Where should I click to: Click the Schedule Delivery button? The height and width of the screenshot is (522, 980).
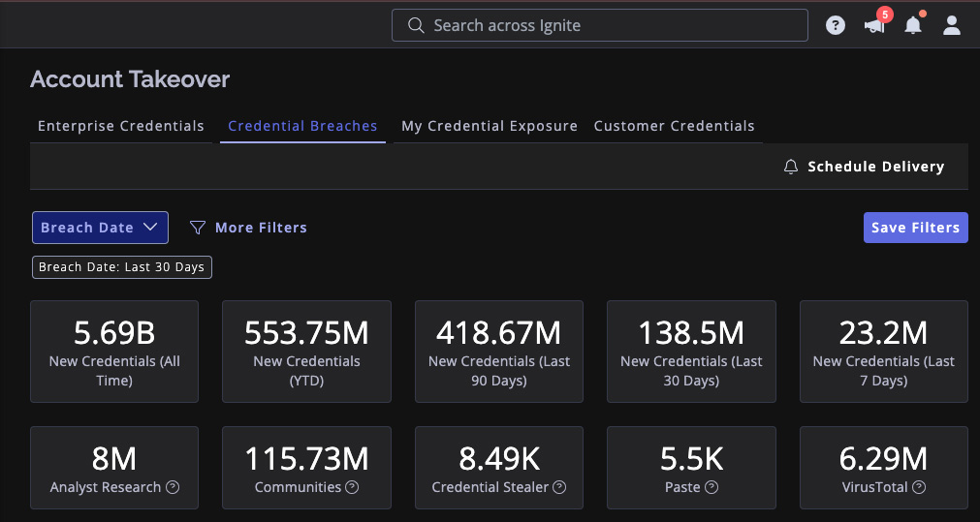pos(864,167)
